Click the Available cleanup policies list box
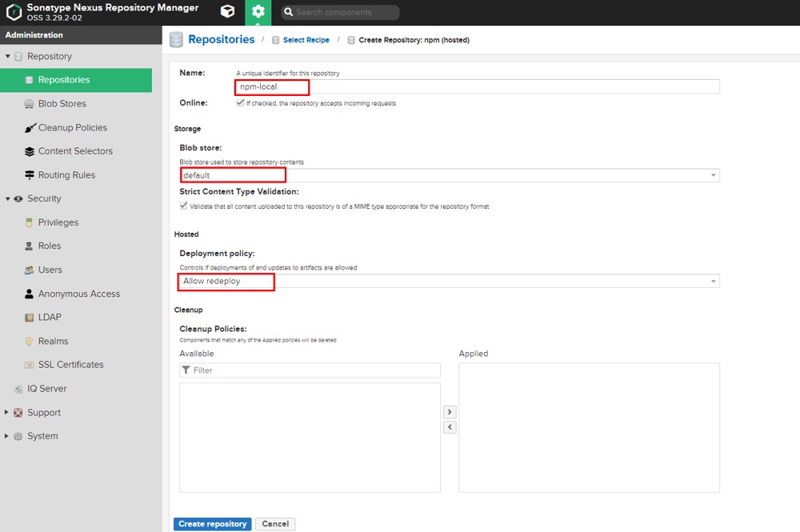 pos(310,438)
